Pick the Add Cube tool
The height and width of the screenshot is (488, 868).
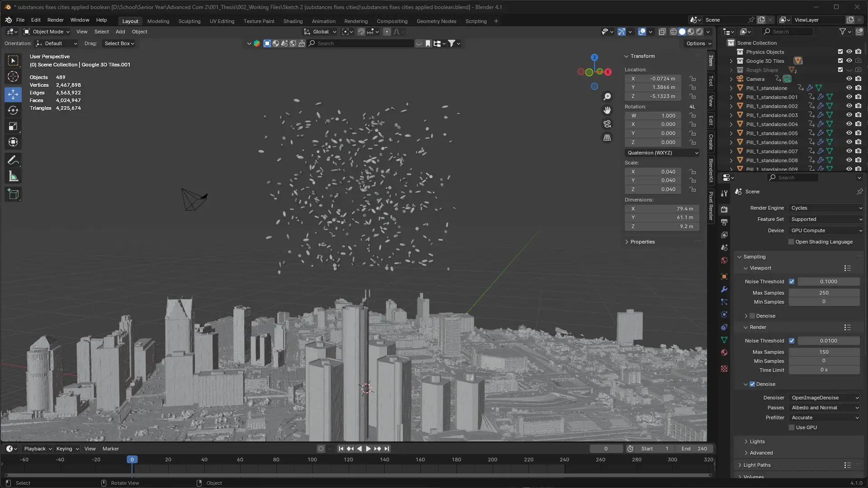click(x=13, y=195)
